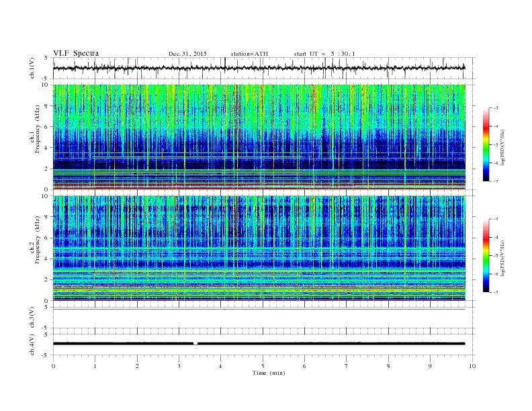532x411 pixels.
Task: Click the 'start UT = 5 :30: 1' text
Action: (x=324, y=54)
